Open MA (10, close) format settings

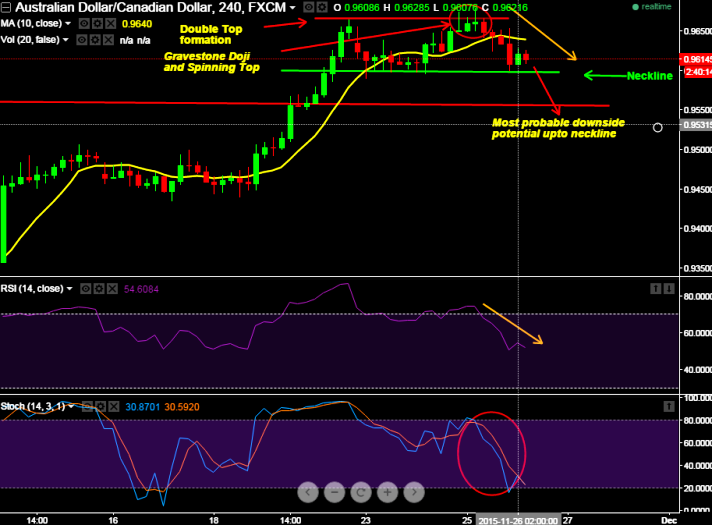coord(97,24)
